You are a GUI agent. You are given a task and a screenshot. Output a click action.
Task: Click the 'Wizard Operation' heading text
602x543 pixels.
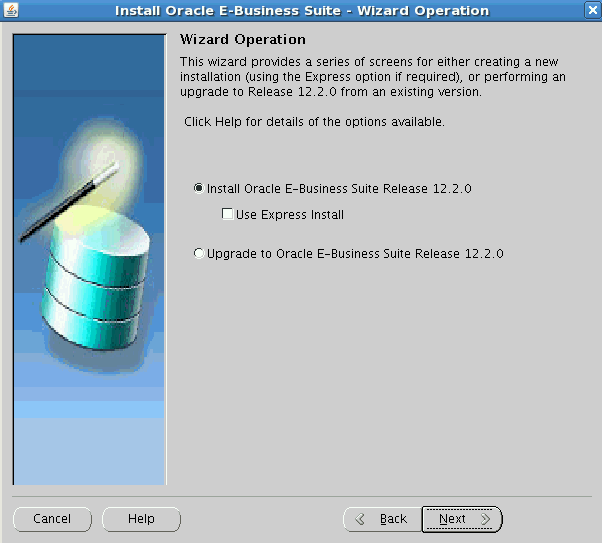[x=243, y=40]
